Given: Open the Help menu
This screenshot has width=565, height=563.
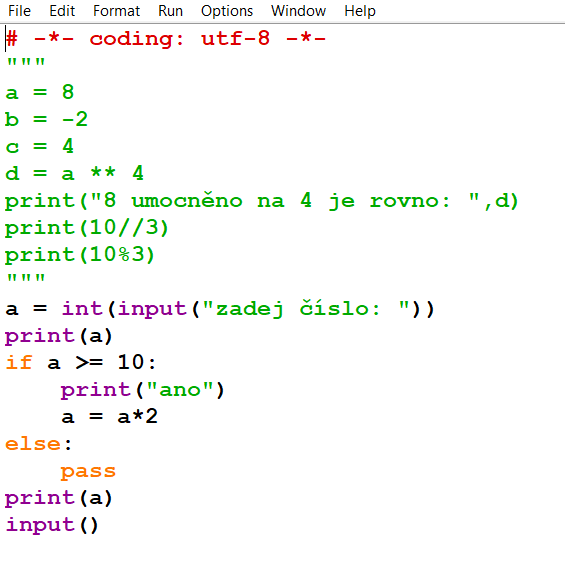Looking at the screenshot, I should click(x=360, y=11).
